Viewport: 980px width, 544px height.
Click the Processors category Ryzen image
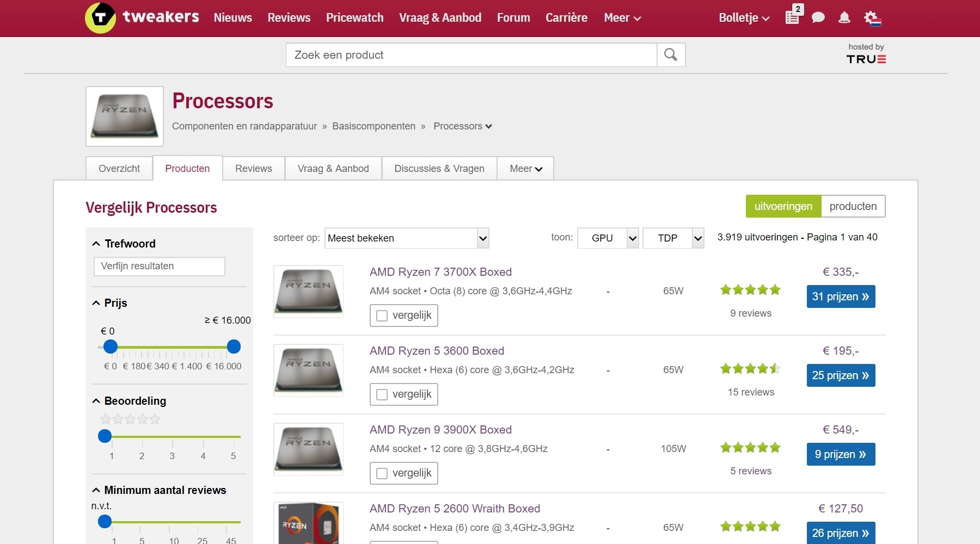125,116
